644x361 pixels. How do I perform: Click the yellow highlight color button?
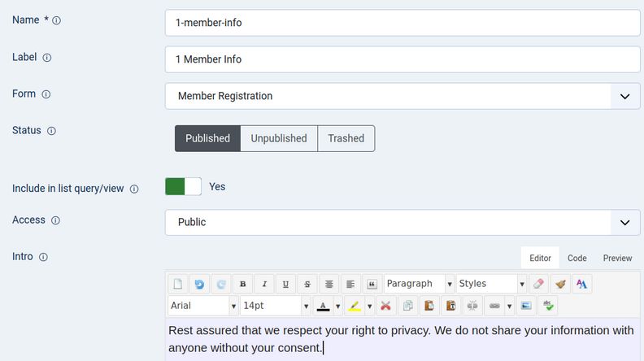pos(354,307)
